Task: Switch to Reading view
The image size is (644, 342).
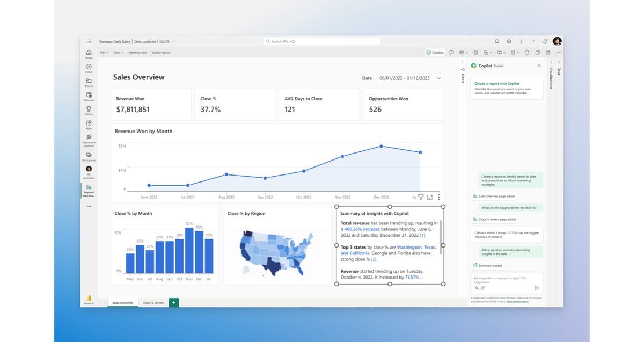Action: tap(137, 53)
